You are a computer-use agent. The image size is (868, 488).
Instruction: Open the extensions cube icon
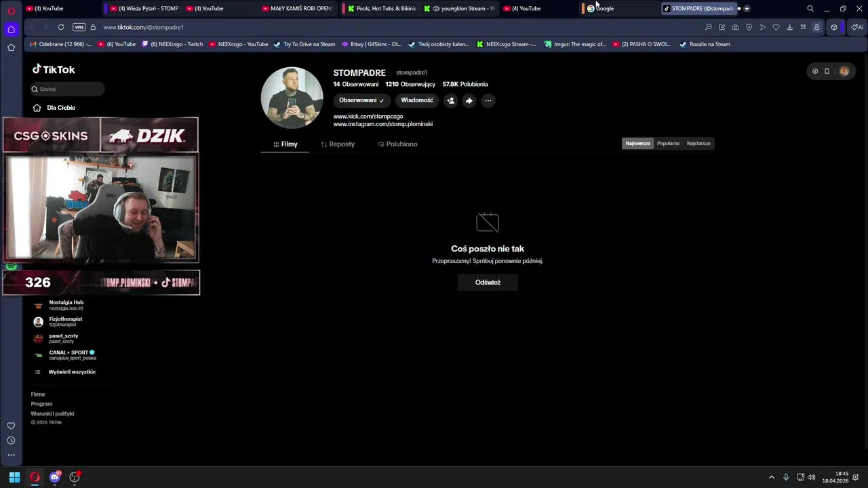point(834,27)
